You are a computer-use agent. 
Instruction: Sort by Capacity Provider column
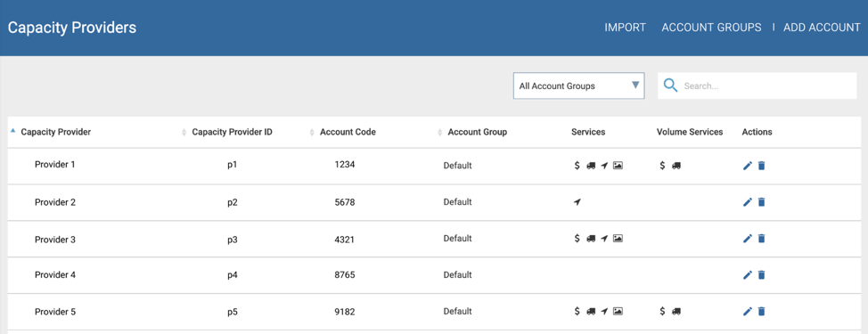coord(55,132)
